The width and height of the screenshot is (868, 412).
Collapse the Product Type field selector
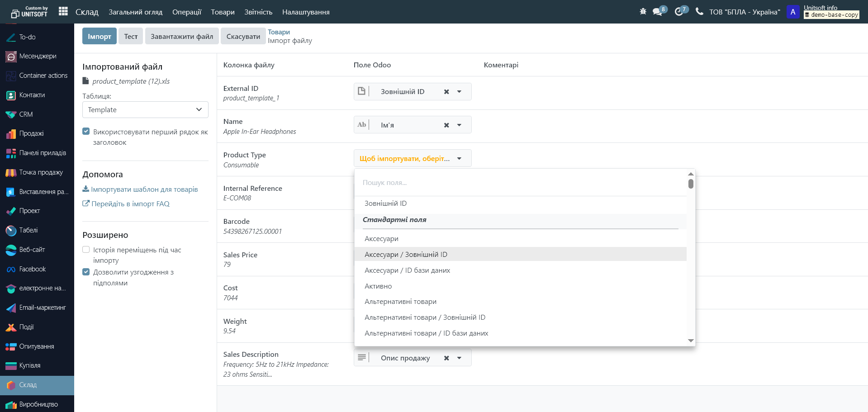pyautogui.click(x=459, y=159)
